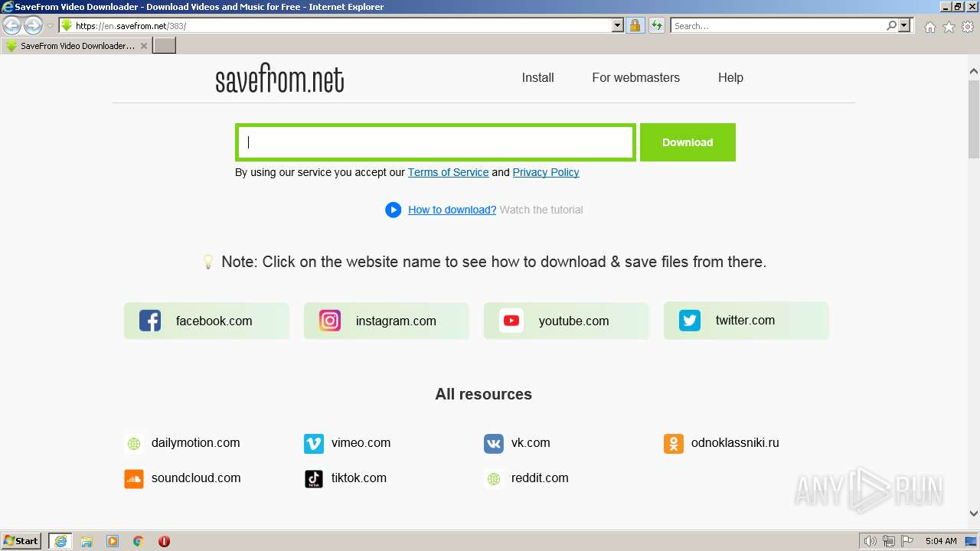Image resolution: width=980 pixels, height=551 pixels.
Task: Click the Reddit globe icon
Action: tap(494, 478)
